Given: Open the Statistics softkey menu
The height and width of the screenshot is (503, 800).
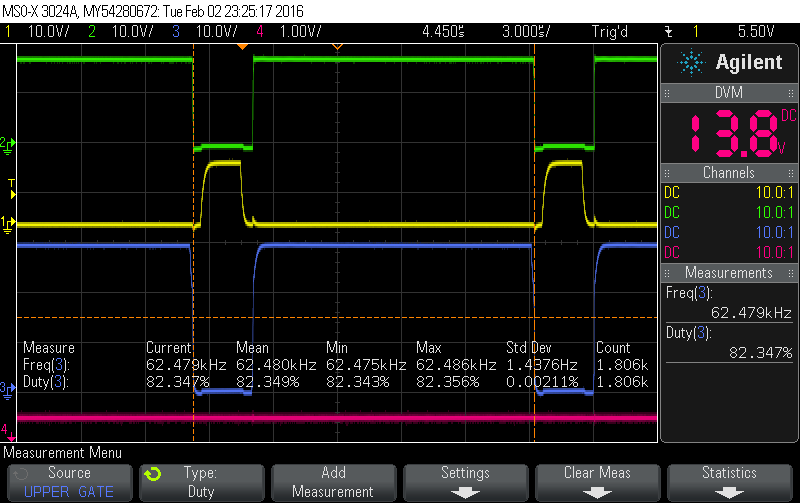Looking at the screenshot, I should [730, 483].
